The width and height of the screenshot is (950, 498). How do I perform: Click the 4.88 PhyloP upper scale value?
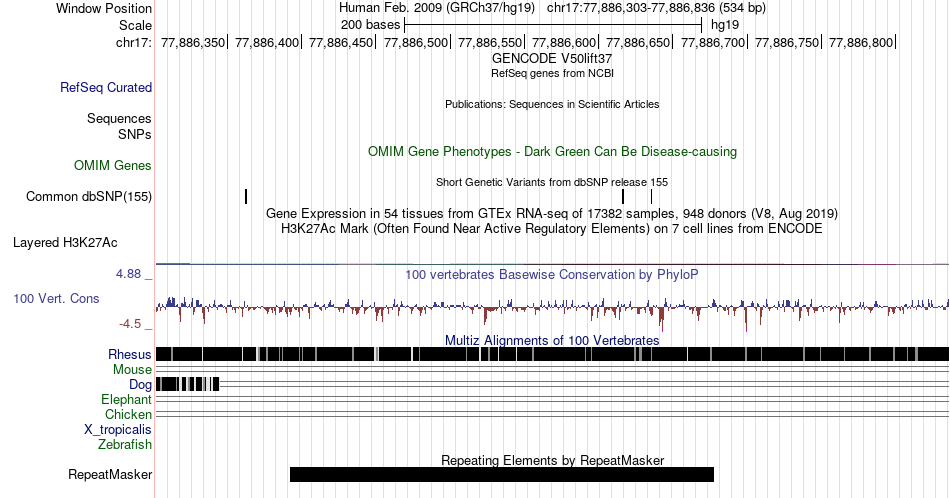(x=128, y=274)
